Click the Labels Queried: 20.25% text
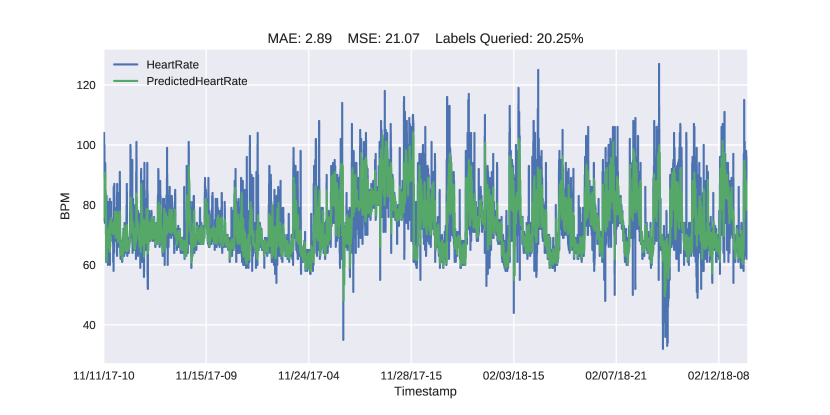The width and height of the screenshot is (830, 415). [x=509, y=39]
